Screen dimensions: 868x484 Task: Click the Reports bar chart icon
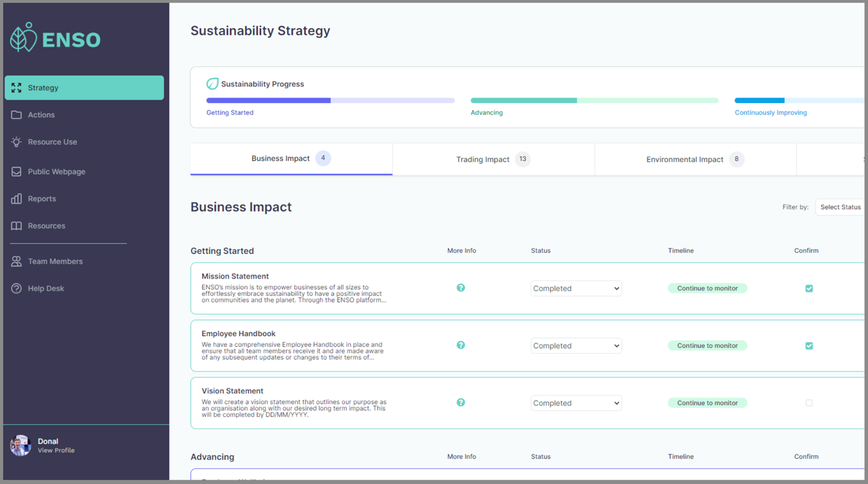[17, 199]
